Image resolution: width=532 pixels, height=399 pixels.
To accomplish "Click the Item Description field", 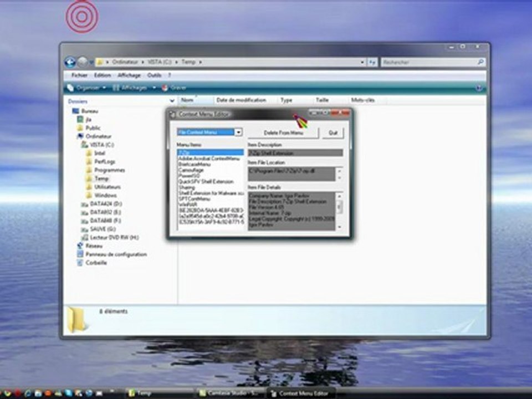I will tap(295, 153).
